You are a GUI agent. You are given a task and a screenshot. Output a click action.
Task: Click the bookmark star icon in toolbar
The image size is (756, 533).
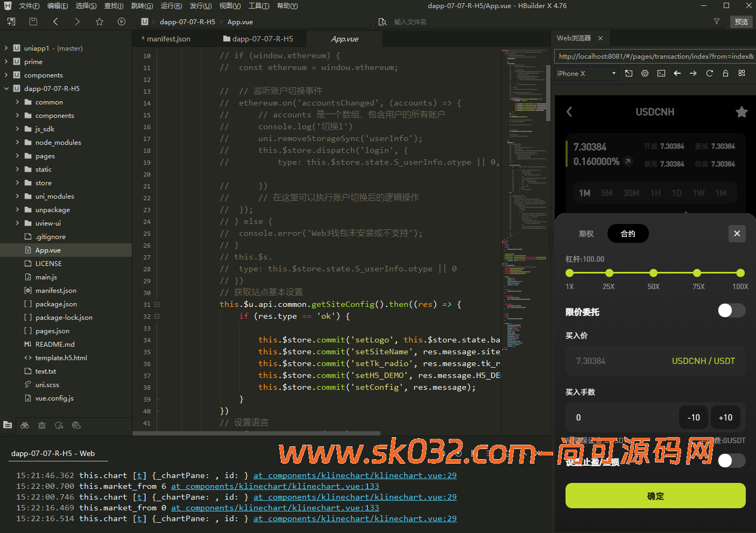click(x=100, y=22)
